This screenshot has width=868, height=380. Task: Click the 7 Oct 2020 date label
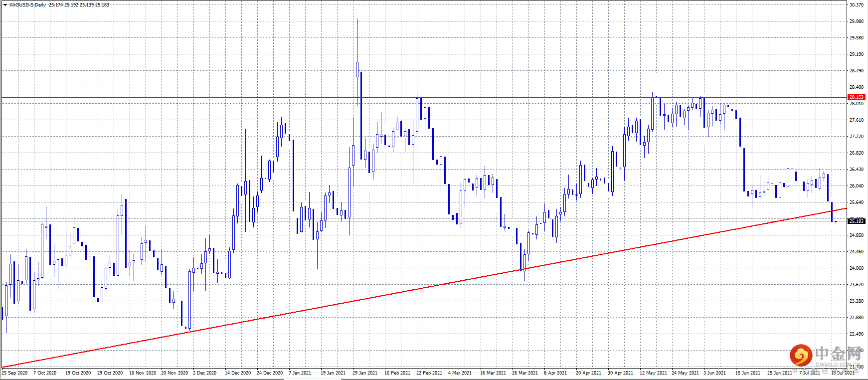45,373
